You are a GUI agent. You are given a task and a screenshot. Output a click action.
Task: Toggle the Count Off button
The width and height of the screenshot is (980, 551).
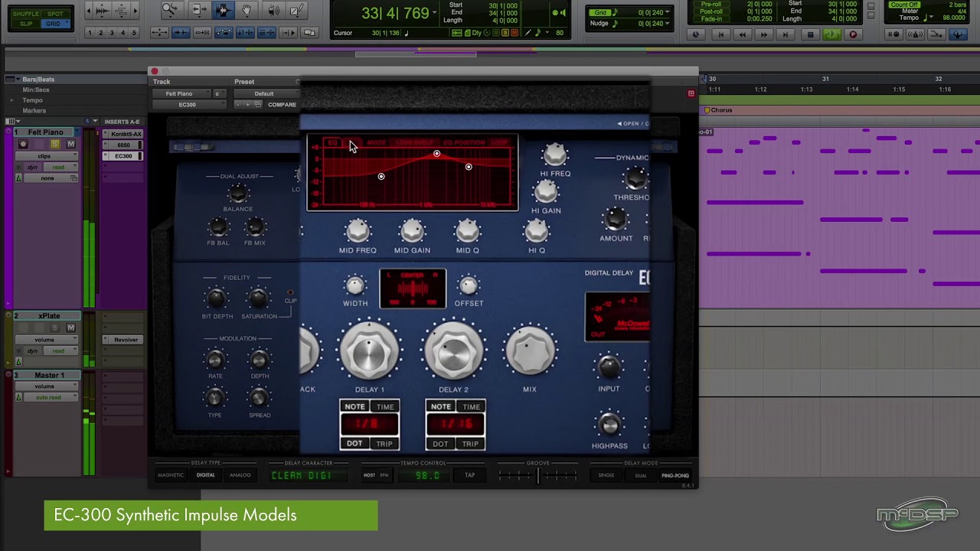click(x=904, y=5)
